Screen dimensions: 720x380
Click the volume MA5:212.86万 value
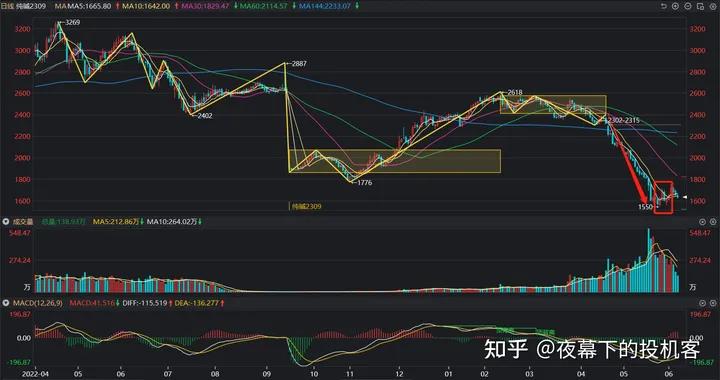[x=116, y=222]
